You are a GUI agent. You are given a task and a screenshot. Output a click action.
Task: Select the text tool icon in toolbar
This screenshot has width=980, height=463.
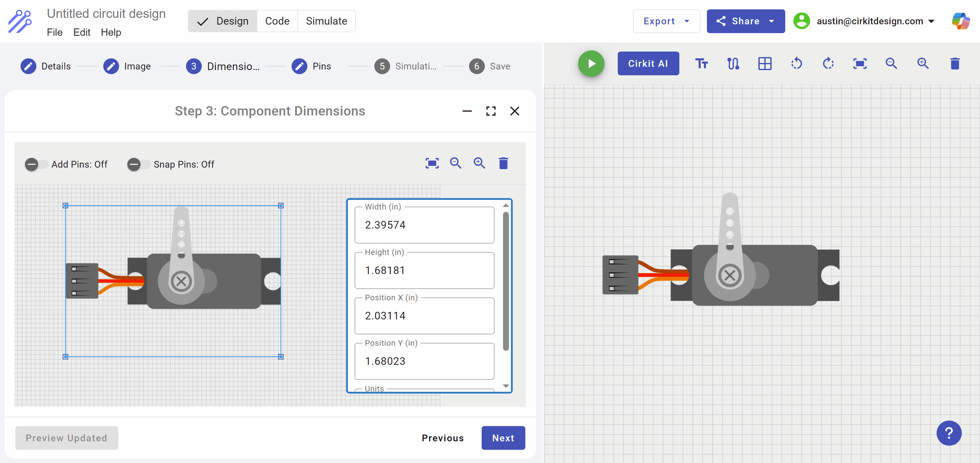(x=701, y=64)
